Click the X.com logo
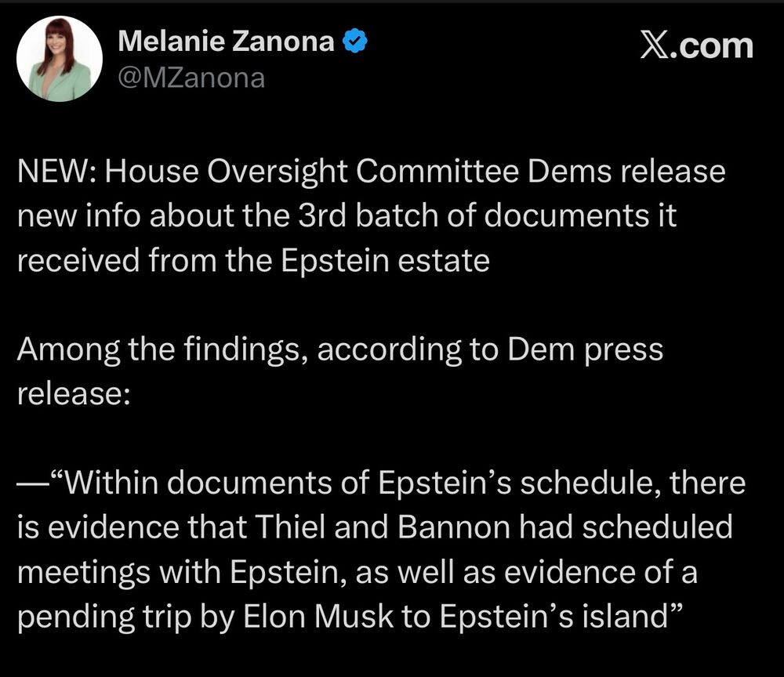The image size is (784, 677). tap(696, 45)
